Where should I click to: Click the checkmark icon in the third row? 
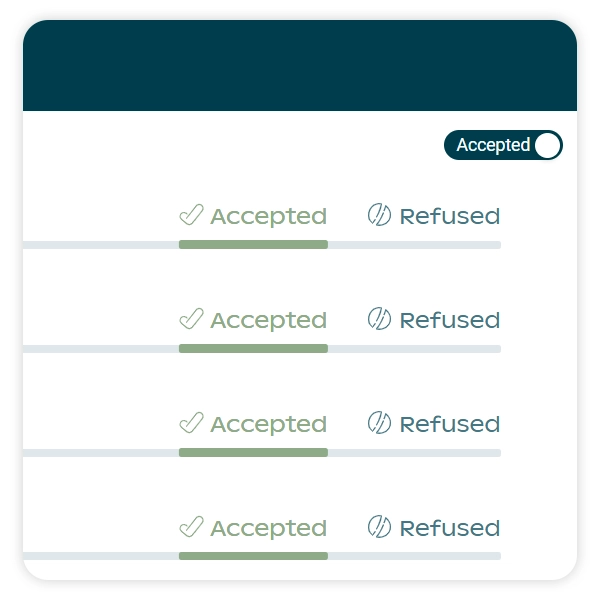coord(191,423)
